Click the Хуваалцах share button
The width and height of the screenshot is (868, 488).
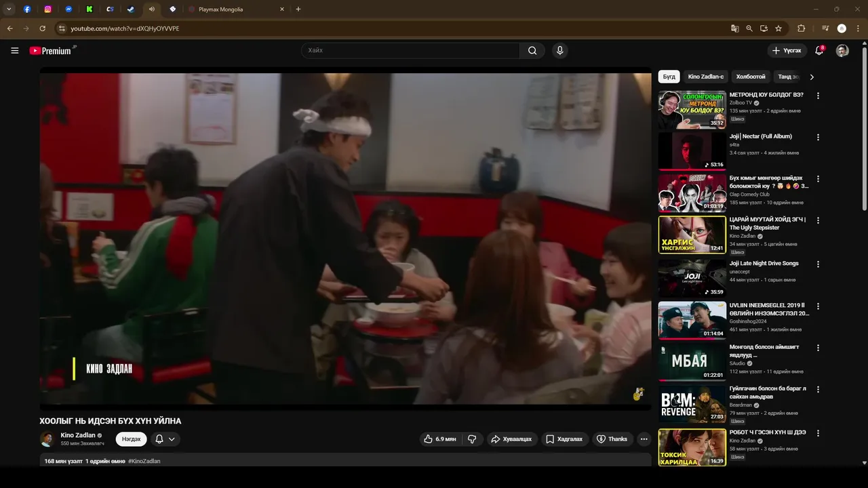coord(511,439)
